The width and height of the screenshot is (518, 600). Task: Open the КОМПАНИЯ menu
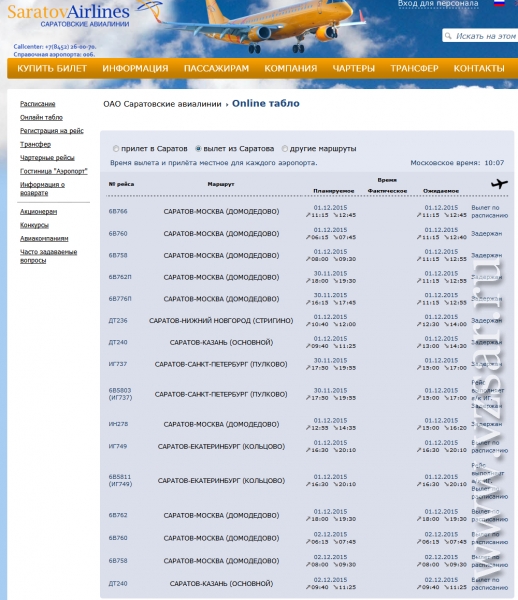(x=291, y=68)
